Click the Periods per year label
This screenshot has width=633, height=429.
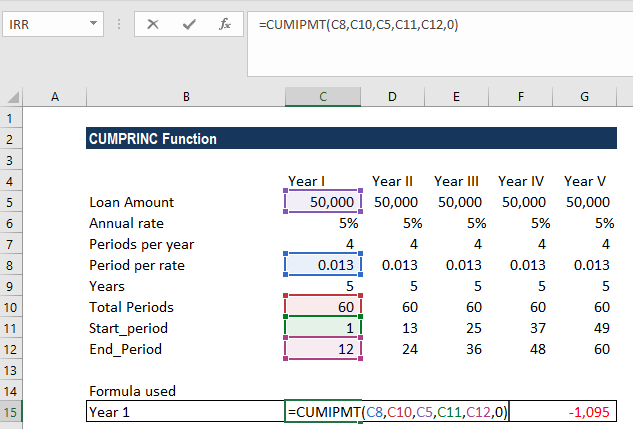point(142,245)
